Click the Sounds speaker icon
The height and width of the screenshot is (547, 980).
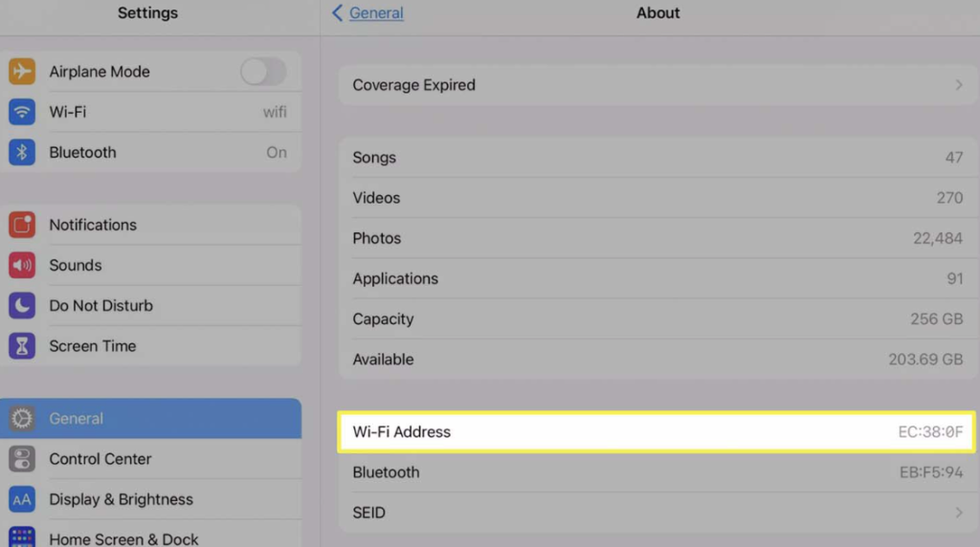(22, 265)
